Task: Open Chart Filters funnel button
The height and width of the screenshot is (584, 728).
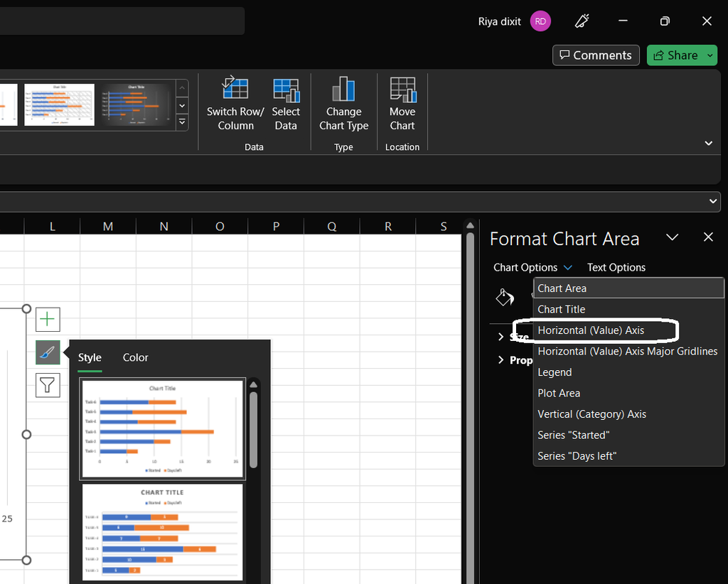Action: 48,385
